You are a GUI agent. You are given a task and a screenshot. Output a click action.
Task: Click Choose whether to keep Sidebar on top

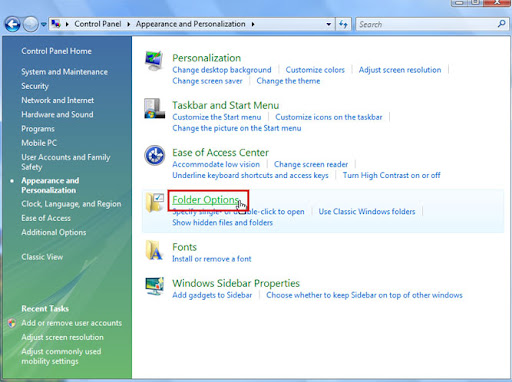coord(364,295)
